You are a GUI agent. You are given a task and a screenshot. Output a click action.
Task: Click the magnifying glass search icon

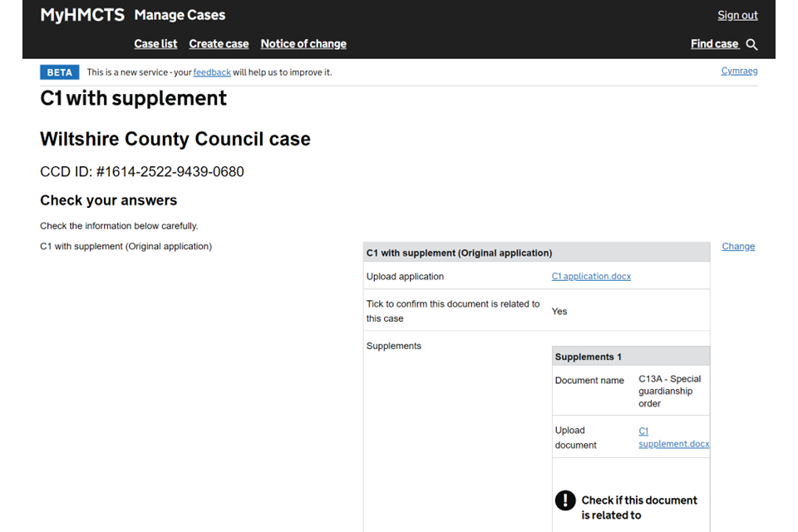[x=751, y=44]
